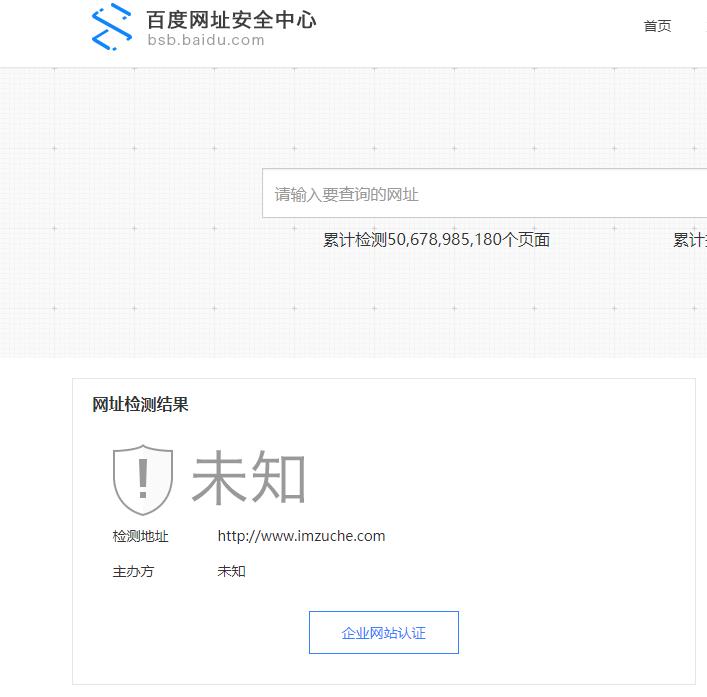Click the http://www.imzuche.com address
This screenshot has height=697, width=707.
[x=301, y=536]
